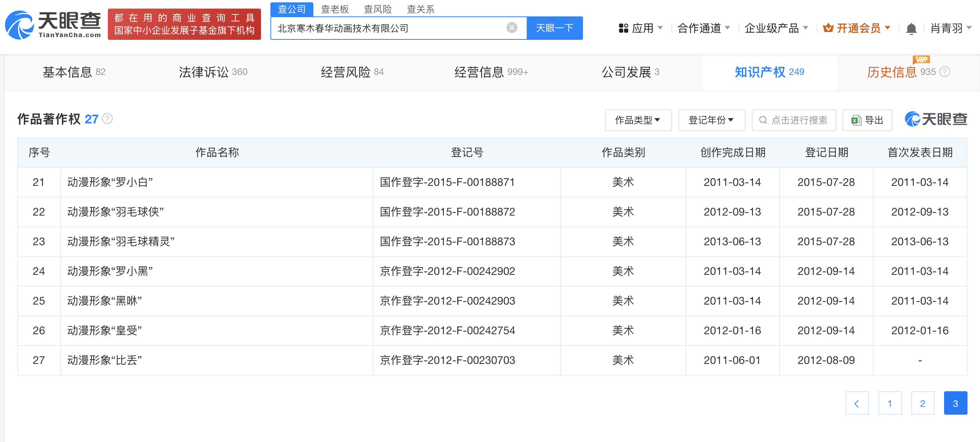Switch to 法律诉讼 tab

tap(213, 72)
